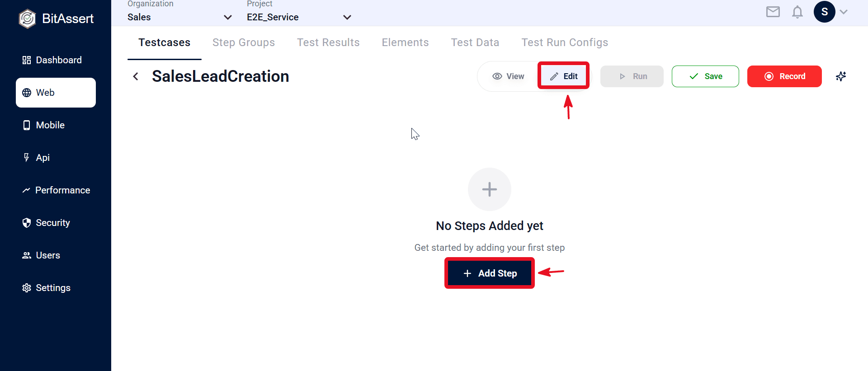
Task: Open the mail inbox icon
Action: tap(773, 12)
